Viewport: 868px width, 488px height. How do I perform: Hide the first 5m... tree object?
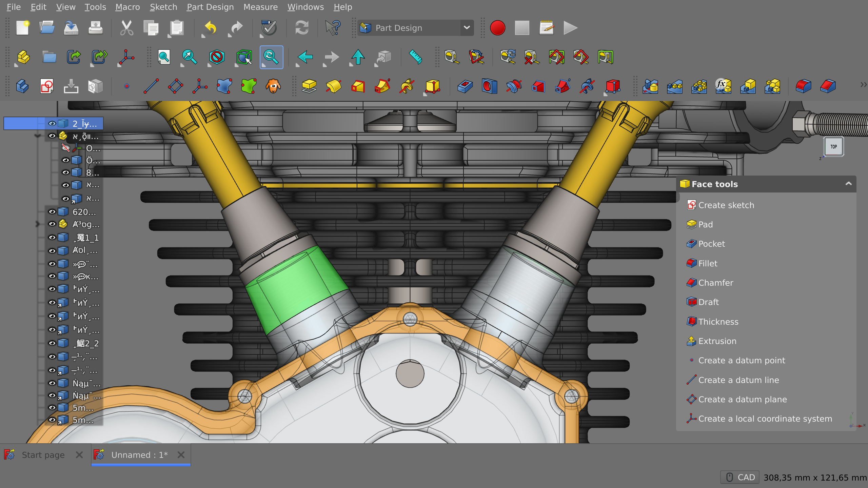tap(52, 407)
